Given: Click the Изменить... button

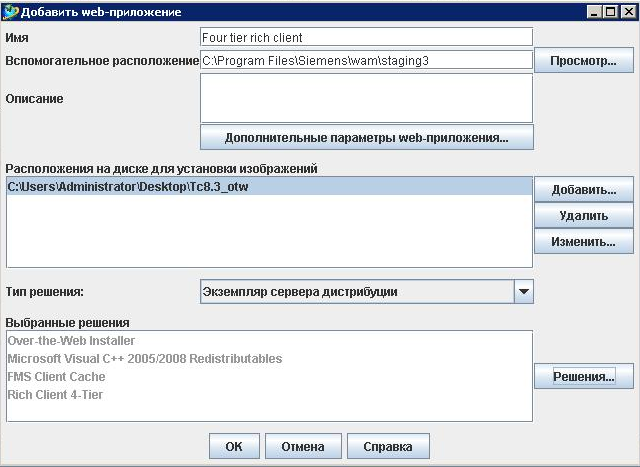Looking at the screenshot, I should pos(584,242).
